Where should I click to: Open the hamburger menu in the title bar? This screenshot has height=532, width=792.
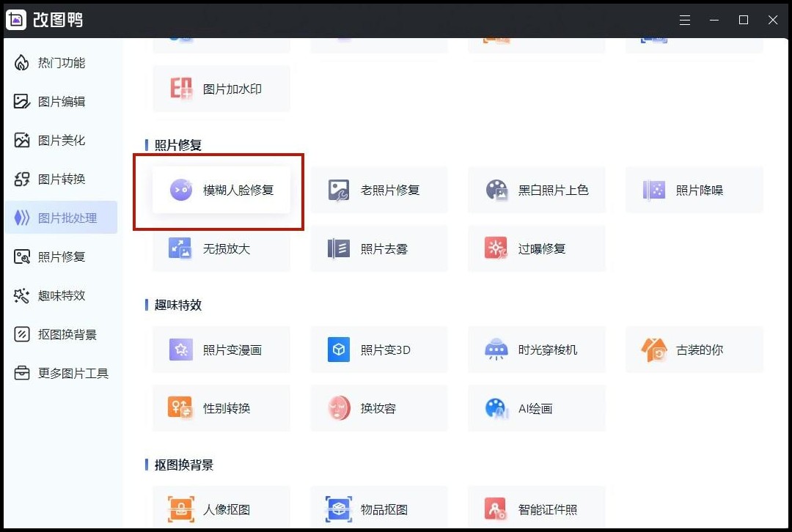(684, 20)
